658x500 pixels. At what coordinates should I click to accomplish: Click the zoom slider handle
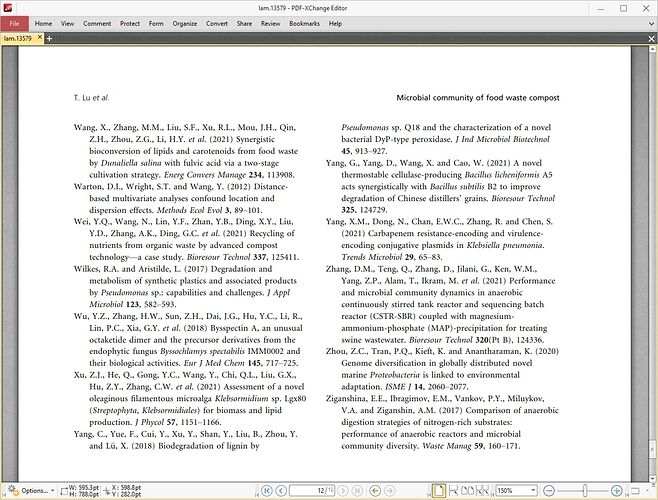[x=583, y=490]
